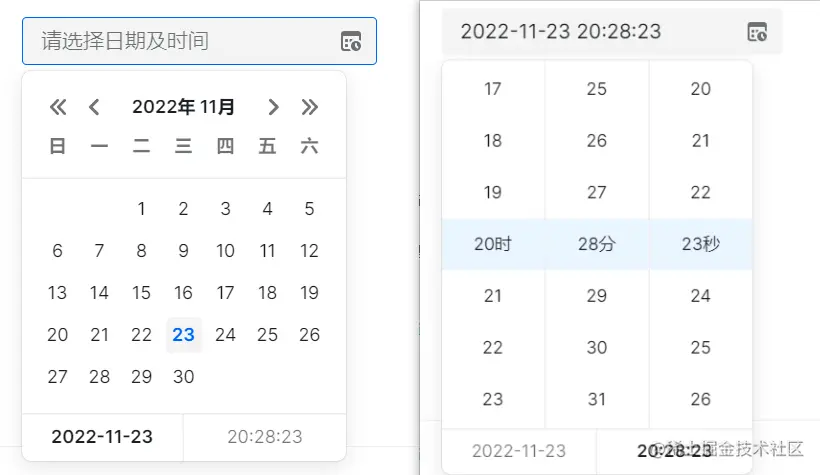Click calendar-clock icon beside 2022-11-23 20:28:23 field
Viewport: 820px width, 475px height.
click(757, 31)
